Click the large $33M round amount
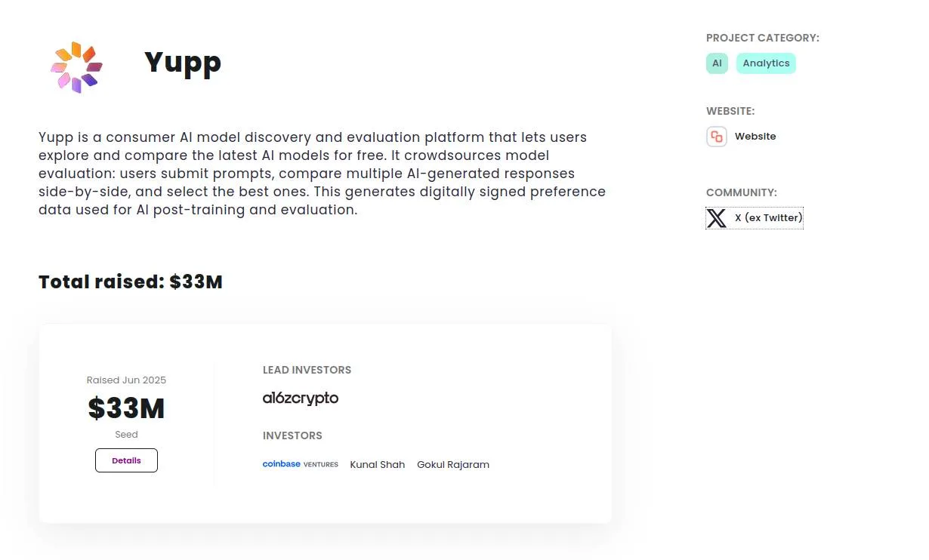 point(126,408)
